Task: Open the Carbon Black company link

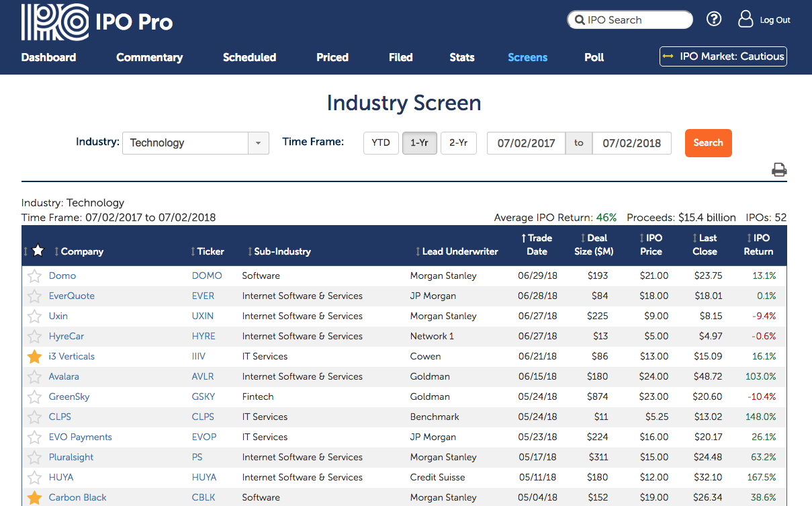Action: (x=78, y=497)
